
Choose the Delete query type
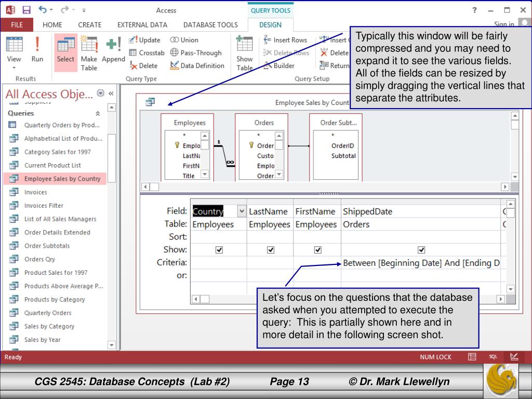[144, 65]
